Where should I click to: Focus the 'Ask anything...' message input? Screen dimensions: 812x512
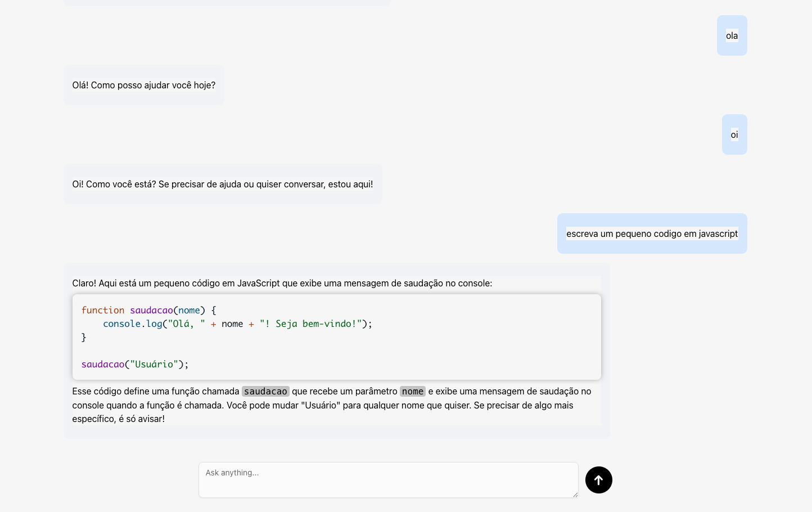coord(388,480)
